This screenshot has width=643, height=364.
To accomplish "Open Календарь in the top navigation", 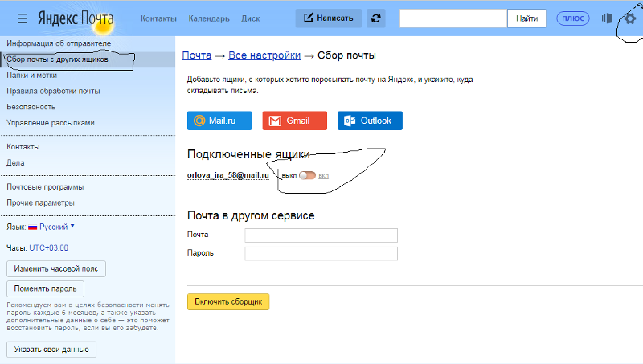I will [x=209, y=18].
